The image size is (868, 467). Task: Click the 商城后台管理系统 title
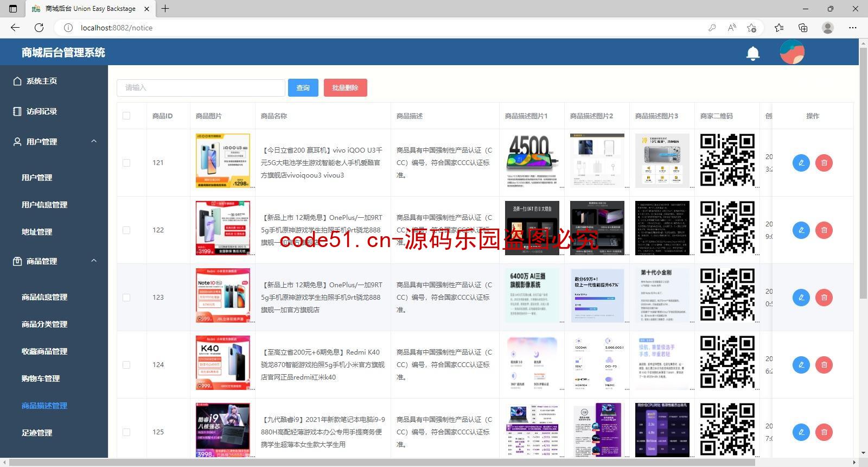click(x=63, y=53)
